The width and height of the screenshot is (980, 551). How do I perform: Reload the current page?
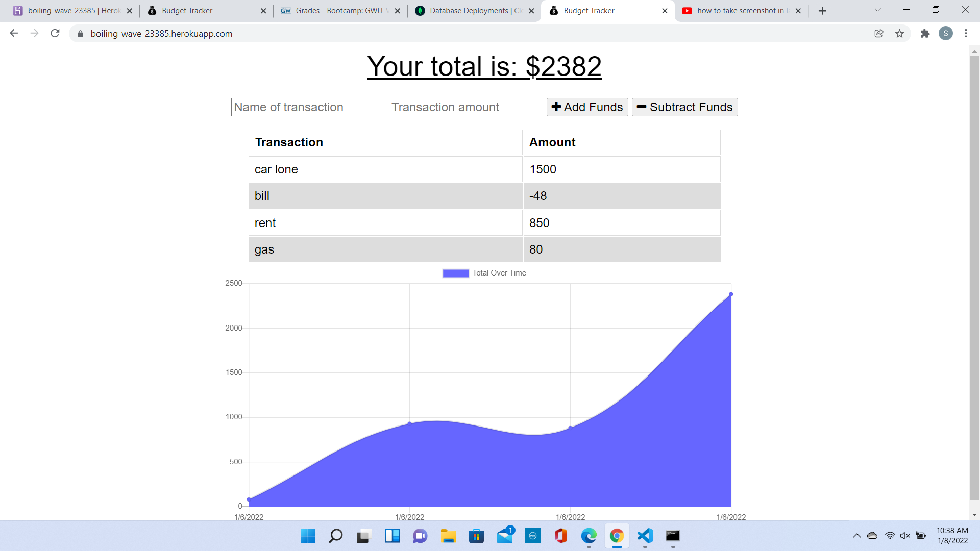pos(55,33)
